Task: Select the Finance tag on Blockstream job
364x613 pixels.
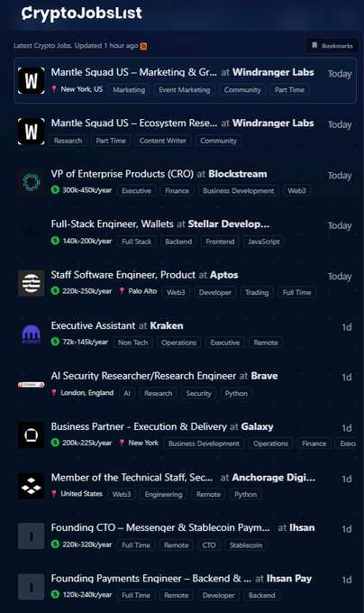Action: click(x=177, y=190)
